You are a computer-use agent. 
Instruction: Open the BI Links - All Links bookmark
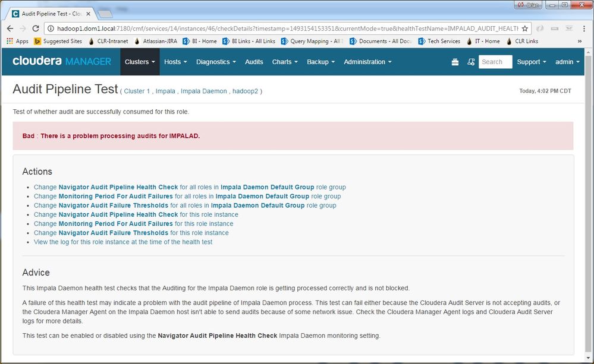coord(249,41)
